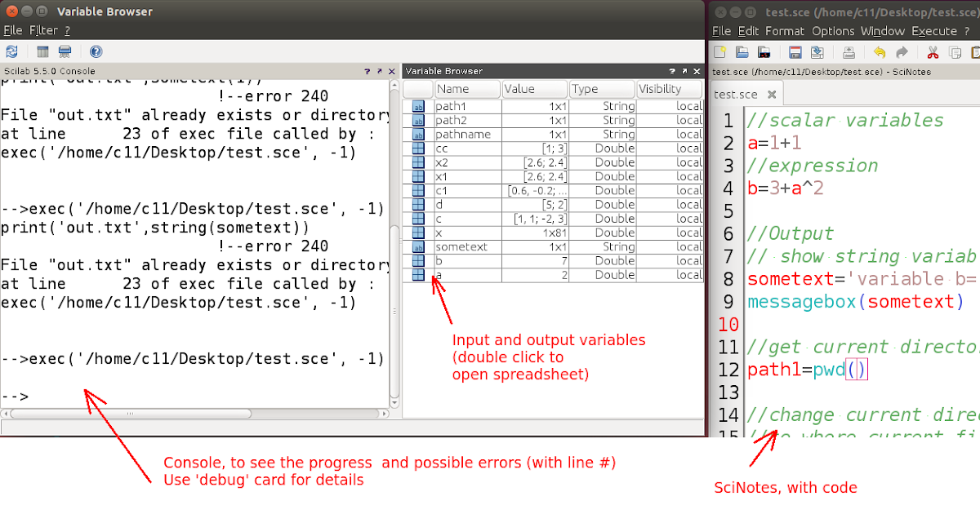Screen dimensions: 980x514
Task: Click the Name column header to sort variables
Action: click(x=466, y=89)
